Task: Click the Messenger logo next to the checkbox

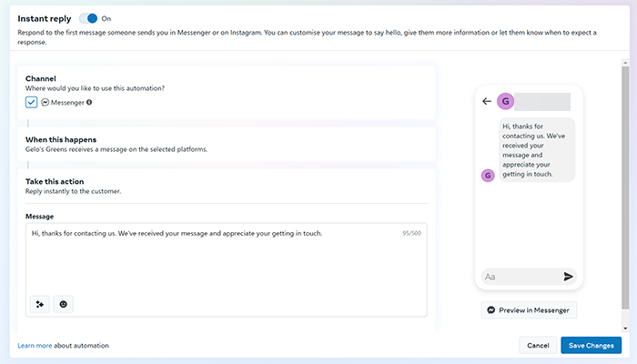Action: click(45, 102)
